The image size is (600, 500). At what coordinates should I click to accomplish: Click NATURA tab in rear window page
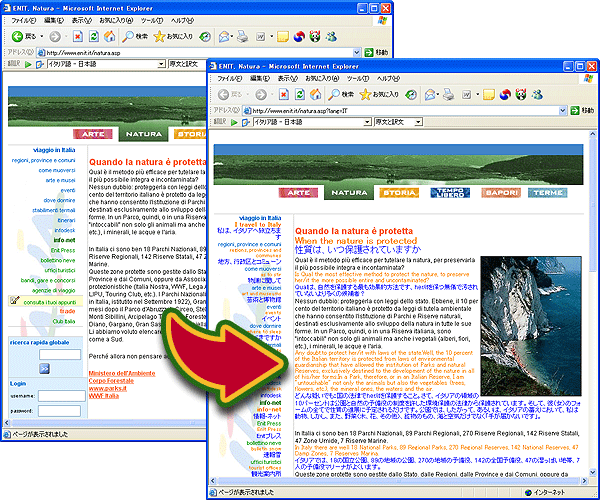pyautogui.click(x=144, y=134)
